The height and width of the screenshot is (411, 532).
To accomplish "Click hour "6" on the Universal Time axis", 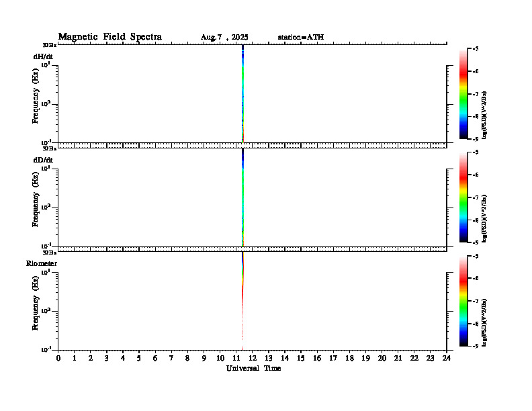I will (x=155, y=358).
